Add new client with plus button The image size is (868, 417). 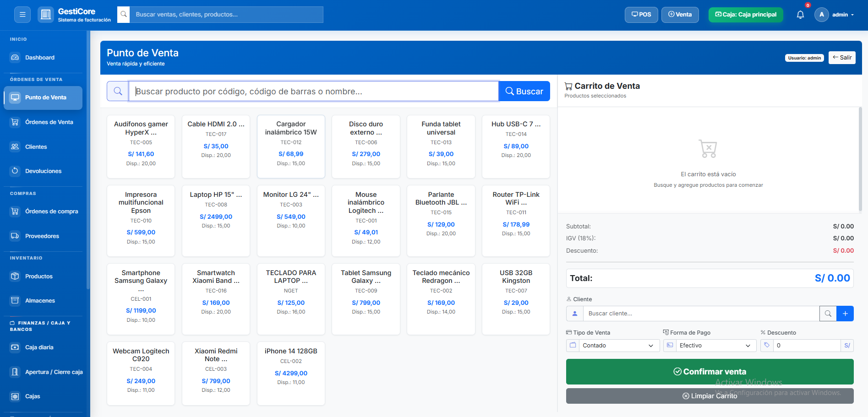pyautogui.click(x=845, y=314)
